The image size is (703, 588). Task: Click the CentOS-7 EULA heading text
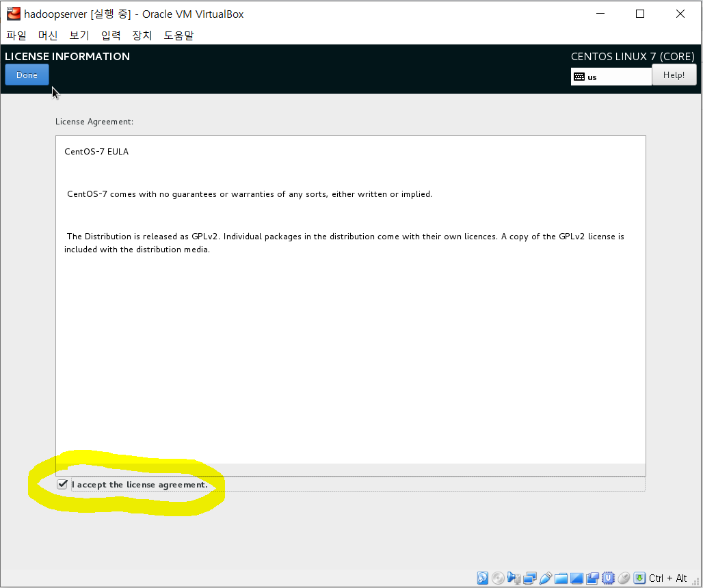96,152
